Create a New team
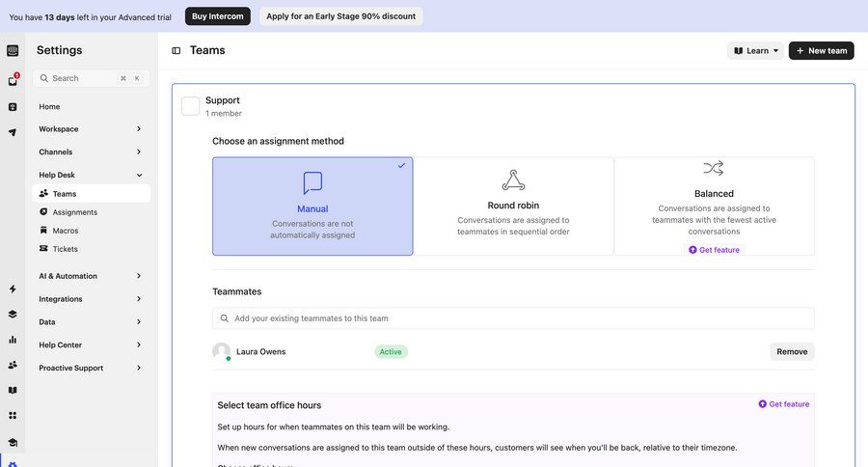This screenshot has height=467, width=868. 821,50
